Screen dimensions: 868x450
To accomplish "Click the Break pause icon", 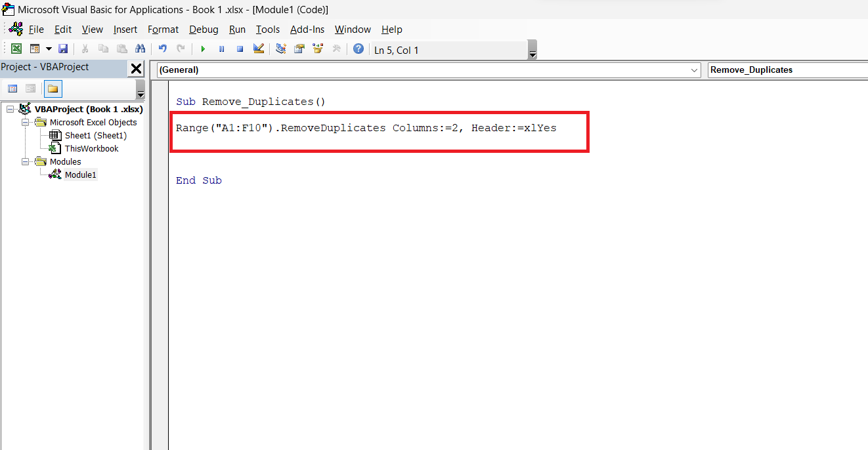I will 221,49.
